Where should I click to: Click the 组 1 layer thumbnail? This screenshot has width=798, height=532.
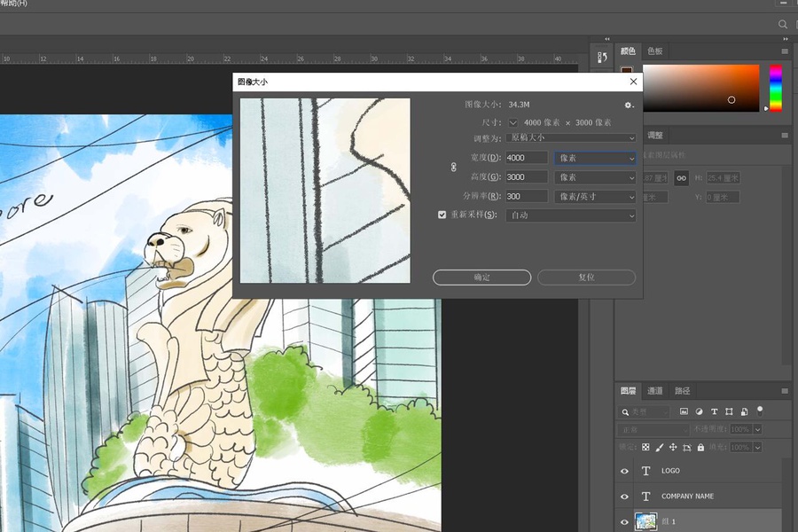pos(645,522)
